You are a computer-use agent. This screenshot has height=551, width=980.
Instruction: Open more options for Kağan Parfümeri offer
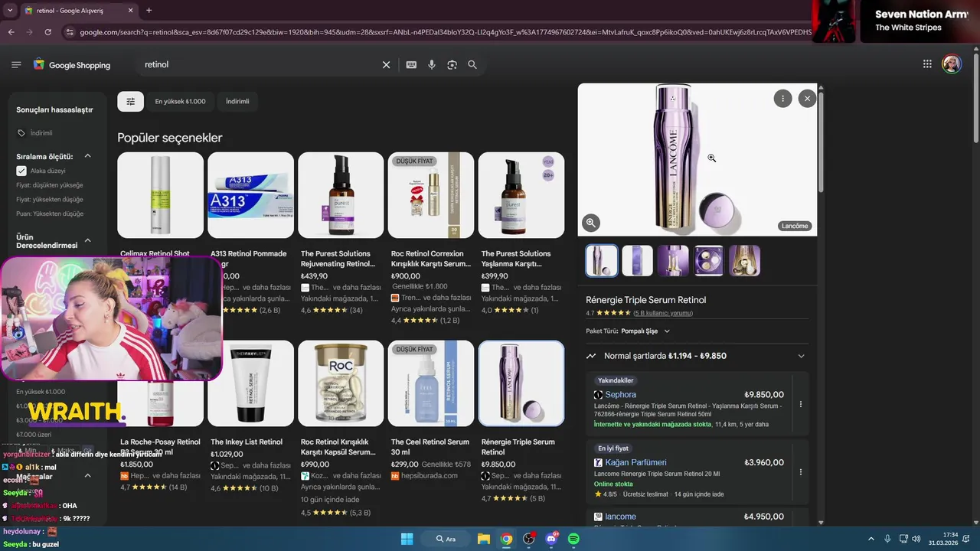coord(801,472)
